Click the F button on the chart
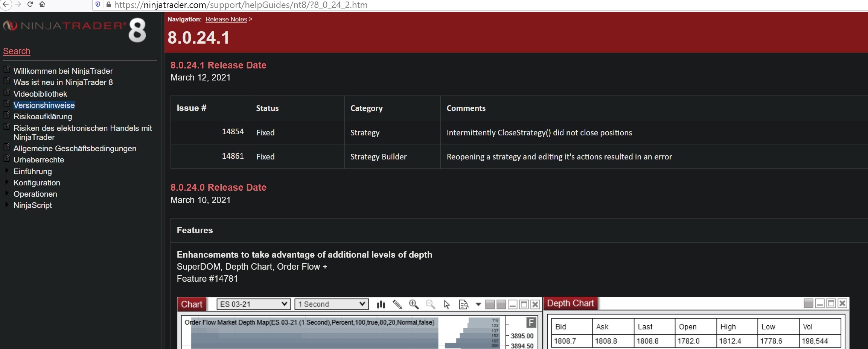Screen dimensions: 868x349 [531, 323]
